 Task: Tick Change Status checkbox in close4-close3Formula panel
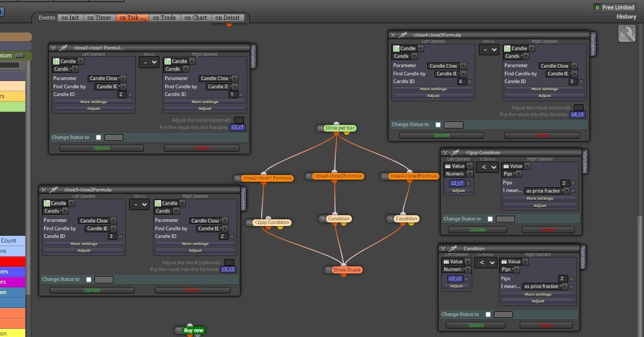438,124
